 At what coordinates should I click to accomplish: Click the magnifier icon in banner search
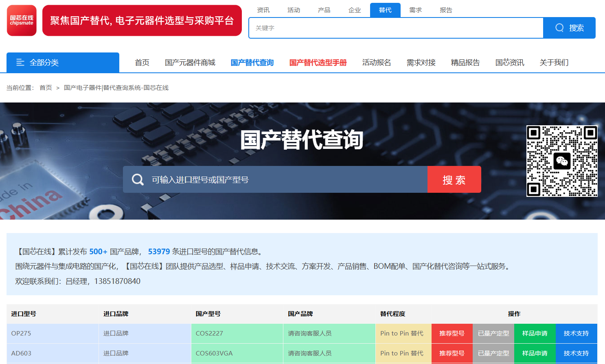[138, 179]
